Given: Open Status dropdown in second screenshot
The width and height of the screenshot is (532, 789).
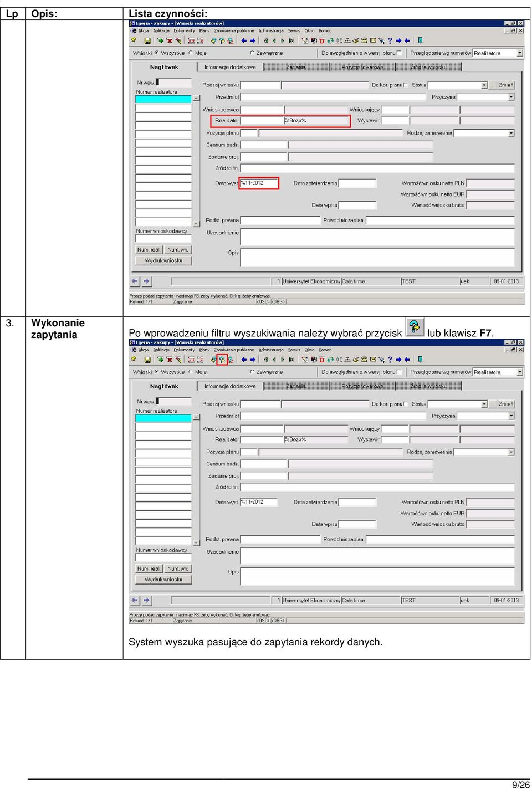Looking at the screenshot, I should click(x=484, y=404).
